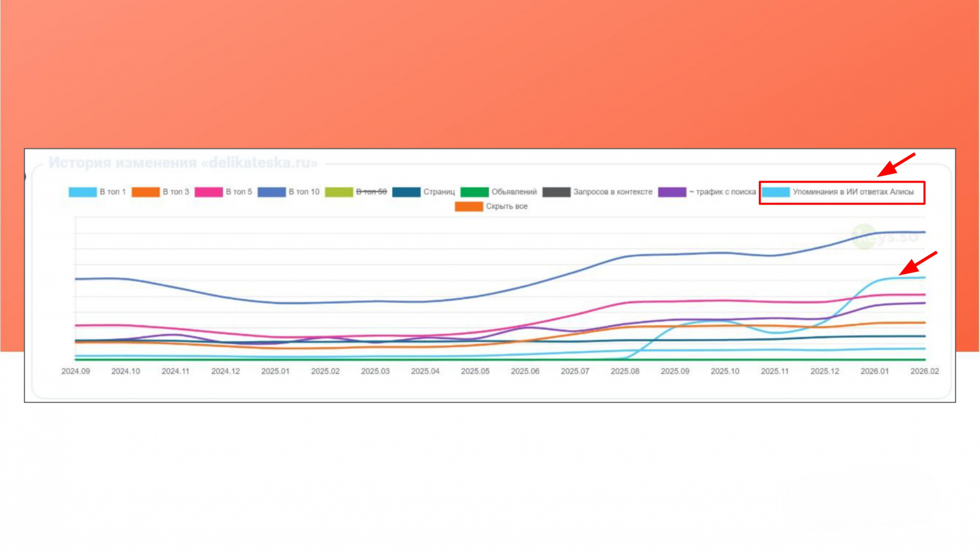
Task: Toggle the "В топ 1" legend color box
Action: click(83, 192)
